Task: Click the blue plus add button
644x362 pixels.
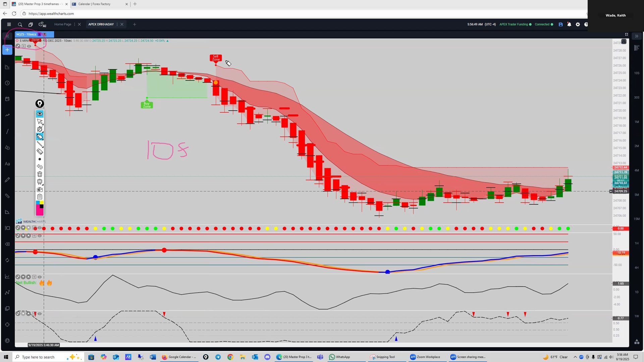Action: 7,50
